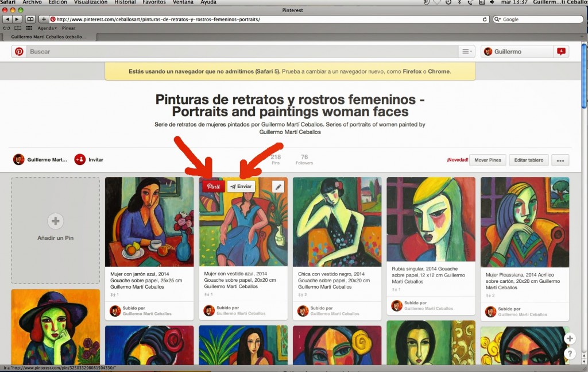
Task: Open the help question mark button
Action: tap(569, 354)
